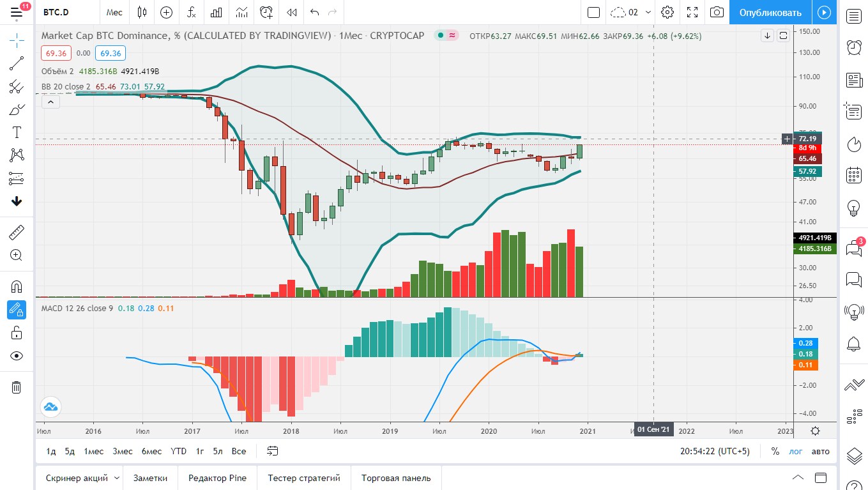This screenshot has width=868, height=490.
Task: Select the brush drawing tool
Action: [x=17, y=109]
